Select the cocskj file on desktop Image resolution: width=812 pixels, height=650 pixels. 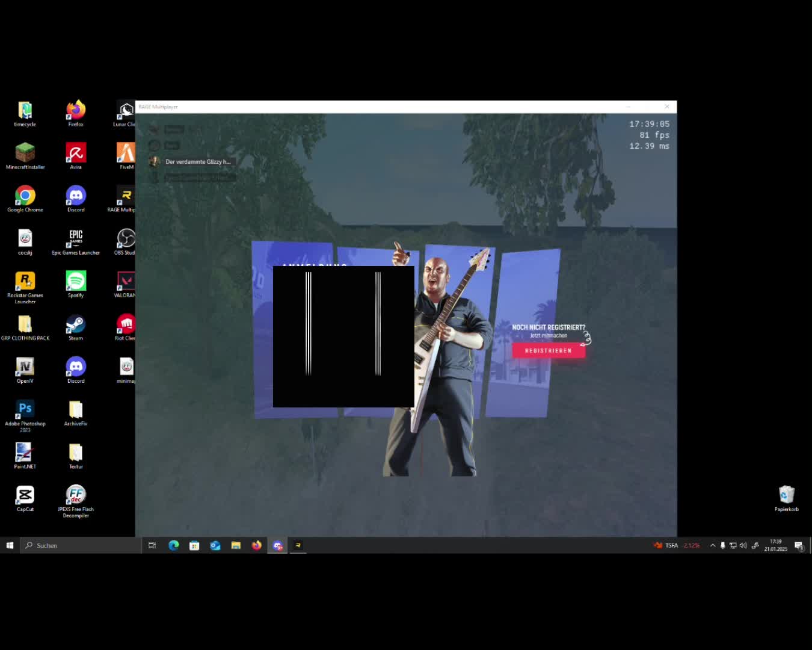[x=25, y=242]
